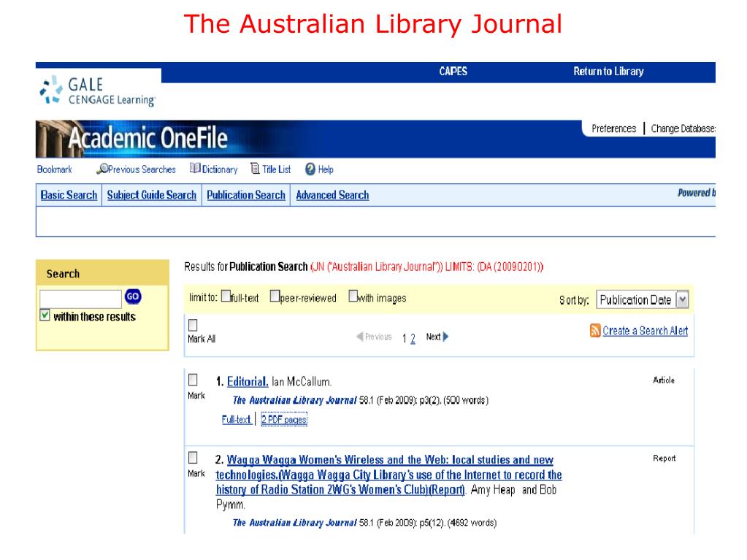Switch to the Publication Search tab
Viewport: 747px width, 560px height.
click(x=246, y=195)
